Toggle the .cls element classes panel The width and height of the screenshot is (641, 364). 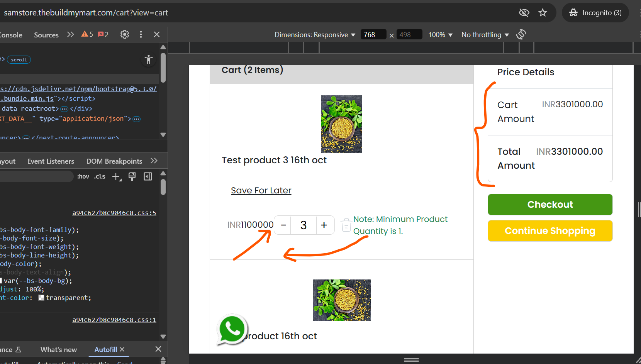100,176
